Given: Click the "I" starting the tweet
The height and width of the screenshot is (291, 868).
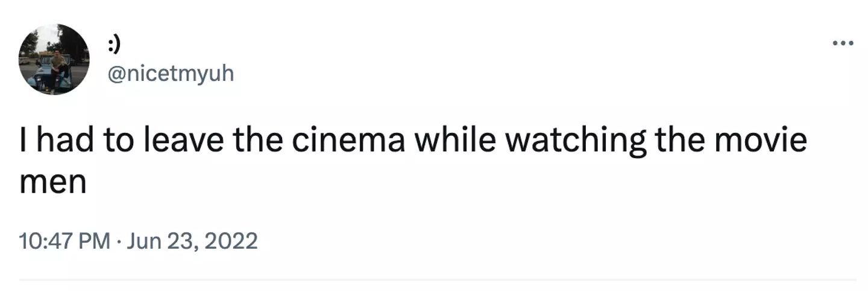Looking at the screenshot, I should (22, 141).
